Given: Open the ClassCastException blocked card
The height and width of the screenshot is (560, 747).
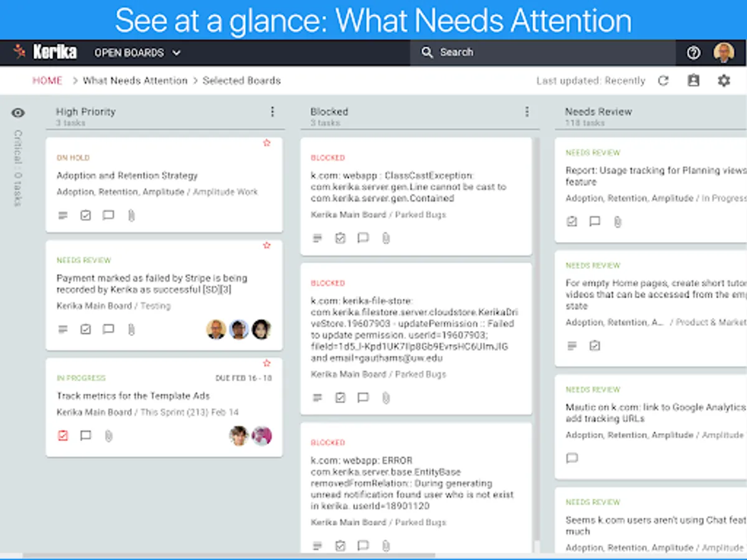Looking at the screenshot, I should click(416, 197).
